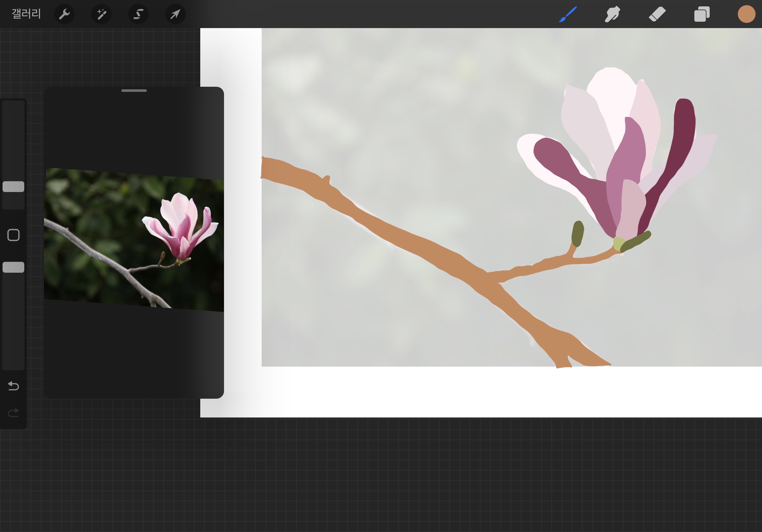762x532 pixels.
Task: Tap the magnolia reference photo
Action: coord(134,239)
